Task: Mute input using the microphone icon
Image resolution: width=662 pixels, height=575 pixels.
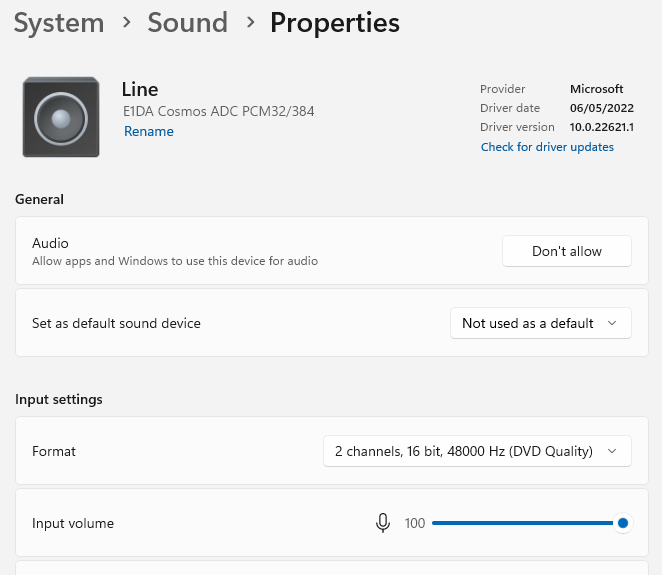Action: (382, 523)
